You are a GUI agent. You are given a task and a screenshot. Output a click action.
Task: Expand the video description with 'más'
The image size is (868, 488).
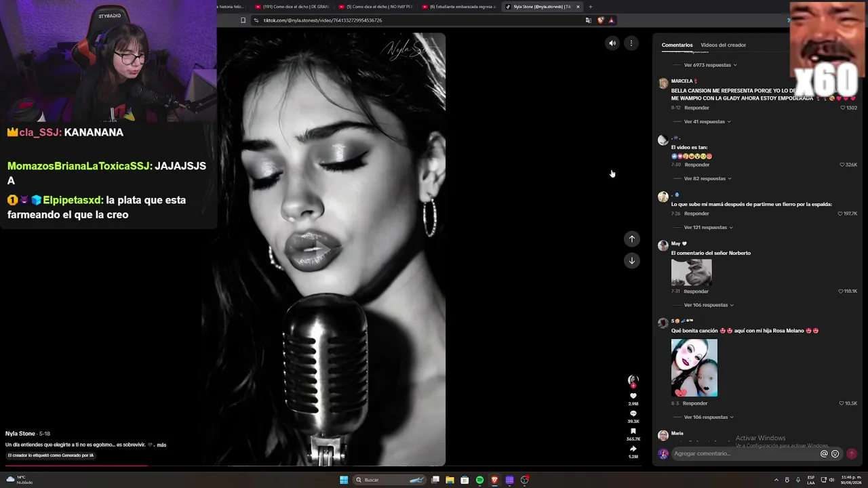pyautogui.click(x=161, y=445)
